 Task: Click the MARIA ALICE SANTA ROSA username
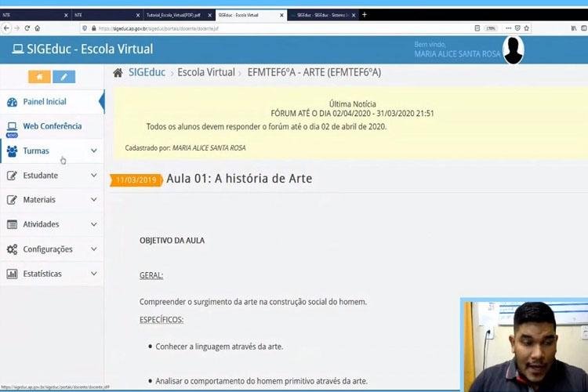click(x=457, y=54)
